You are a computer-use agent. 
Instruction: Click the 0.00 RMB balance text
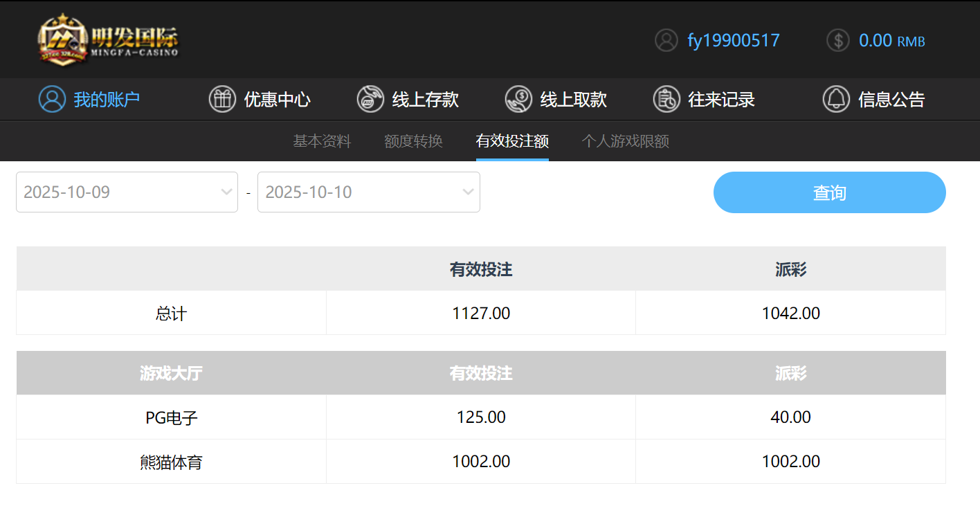click(x=891, y=41)
